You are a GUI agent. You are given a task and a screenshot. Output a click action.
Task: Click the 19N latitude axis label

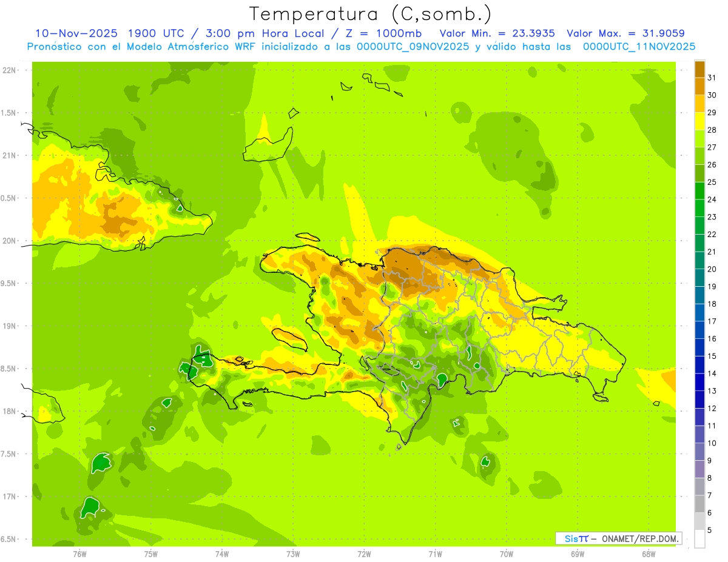tap(9, 326)
